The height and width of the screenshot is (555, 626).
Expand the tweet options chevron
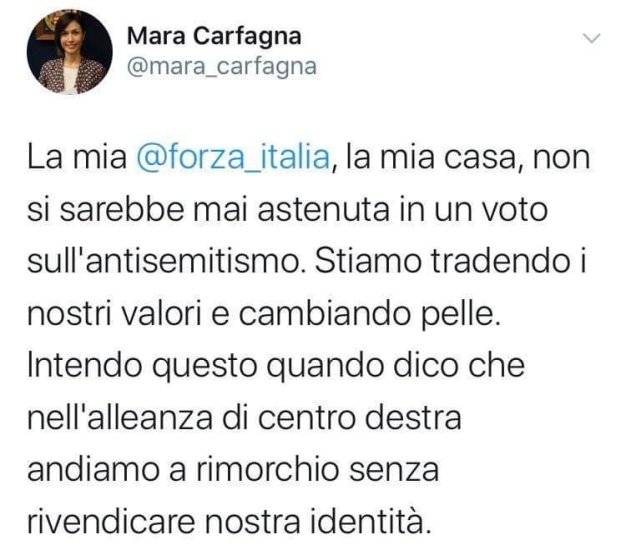(x=592, y=38)
